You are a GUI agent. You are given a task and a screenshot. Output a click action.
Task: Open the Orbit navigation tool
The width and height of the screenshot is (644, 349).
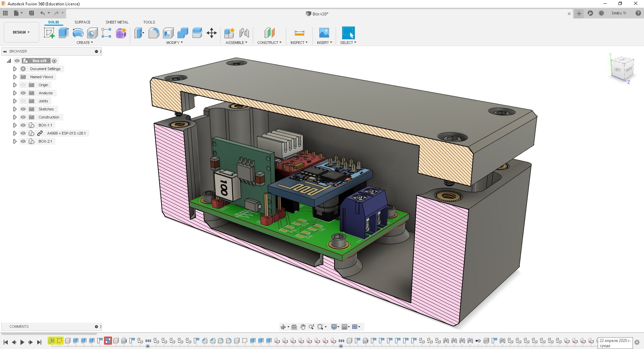point(283,327)
